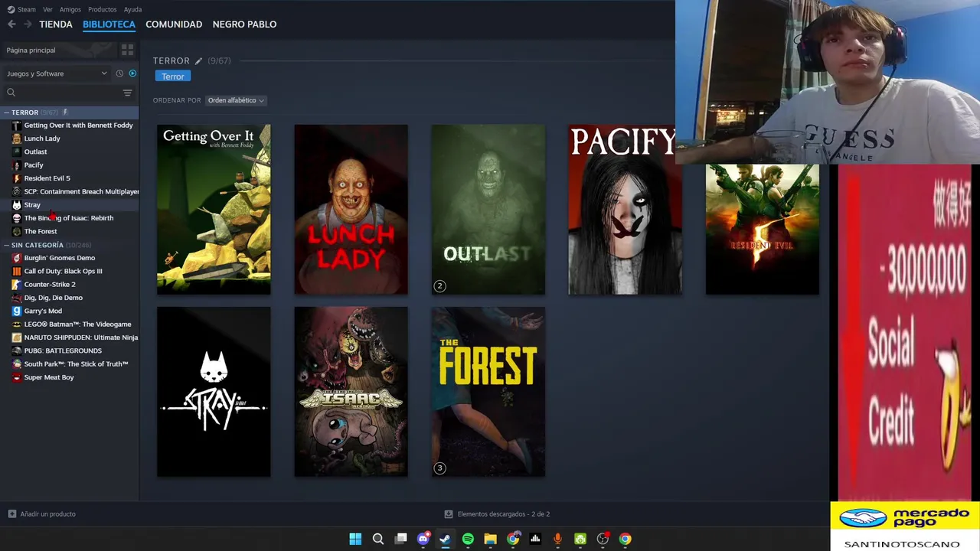
Task: Select Garry's Mod in sidebar
Action: (x=70, y=311)
